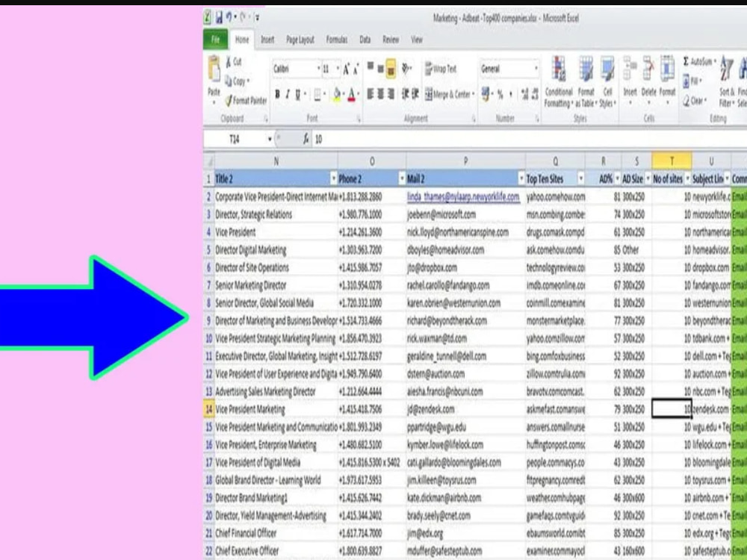747x560 pixels.
Task: Switch to the Page Layout tab
Action: point(300,40)
